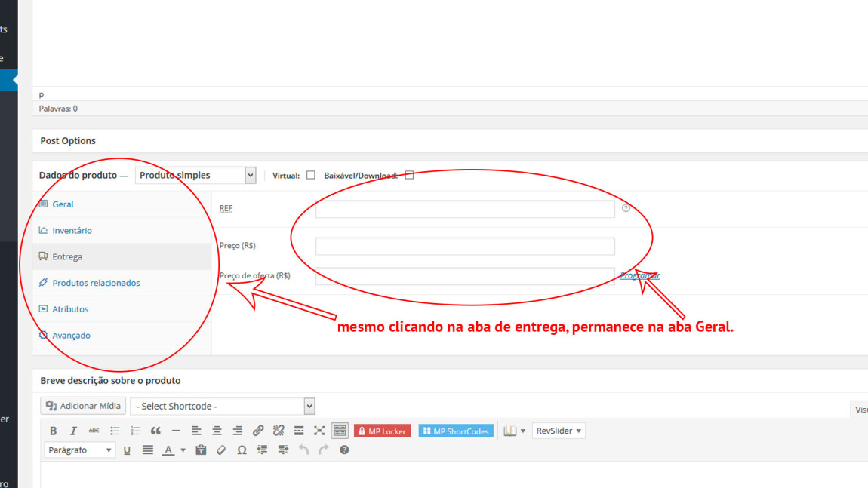868x488 pixels.
Task: Open the Produtos relacionados tab
Action: point(122,283)
